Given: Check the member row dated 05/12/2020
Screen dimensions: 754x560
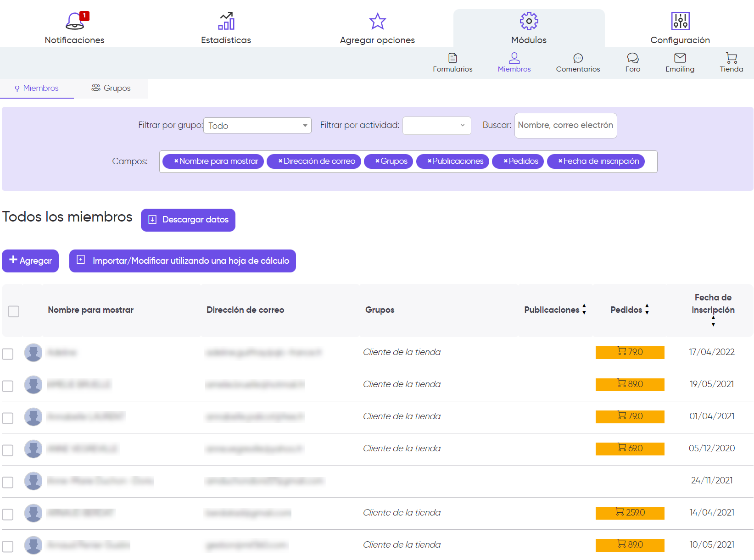Looking at the screenshot, I should point(8,450).
